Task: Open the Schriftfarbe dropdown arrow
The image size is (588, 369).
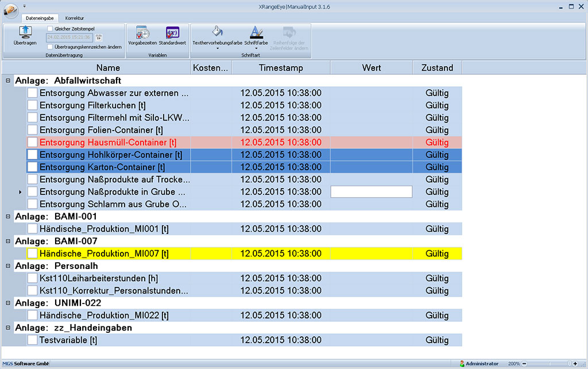Action: [x=256, y=48]
